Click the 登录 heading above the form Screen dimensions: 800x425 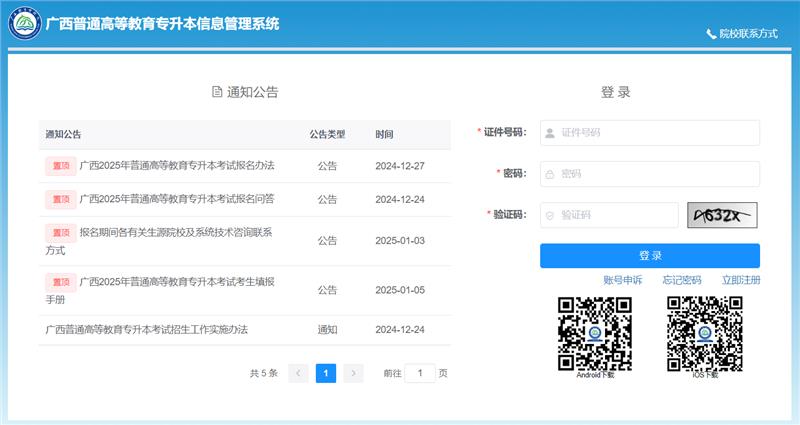[x=615, y=92]
